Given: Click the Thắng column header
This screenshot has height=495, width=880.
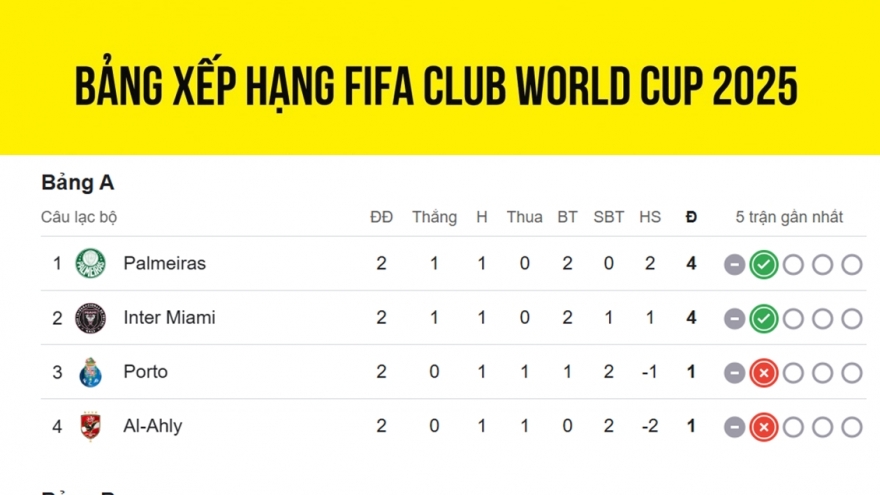Looking at the screenshot, I should tap(434, 217).
